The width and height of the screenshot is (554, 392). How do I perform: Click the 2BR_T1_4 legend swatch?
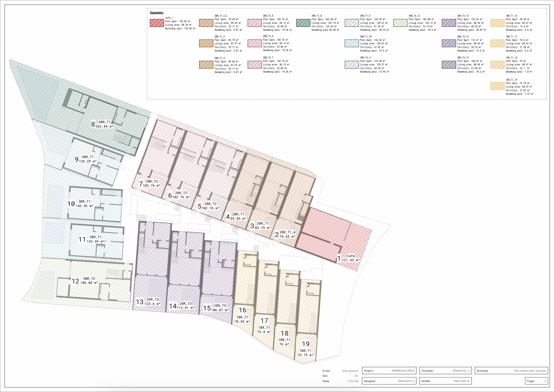pos(206,65)
